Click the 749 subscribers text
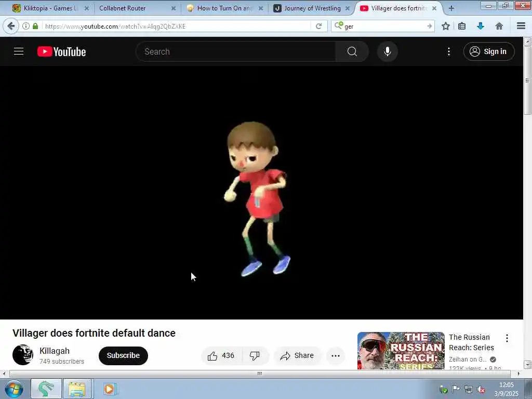532x399 pixels. click(62, 362)
